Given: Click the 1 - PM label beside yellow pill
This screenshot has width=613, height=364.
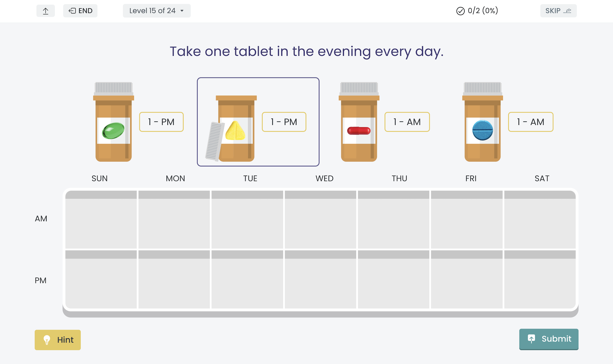Looking at the screenshot, I should pos(284,122).
